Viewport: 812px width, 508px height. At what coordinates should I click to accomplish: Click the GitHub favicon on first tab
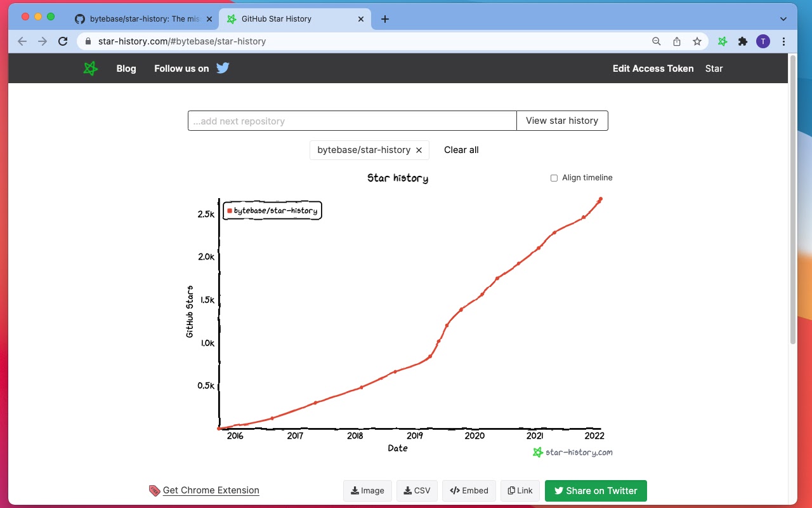point(80,19)
